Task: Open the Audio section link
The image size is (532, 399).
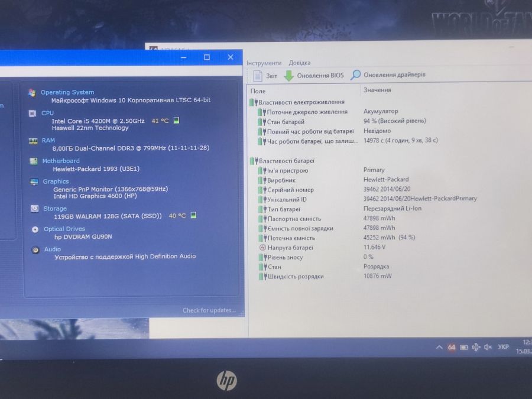Action: [52, 249]
